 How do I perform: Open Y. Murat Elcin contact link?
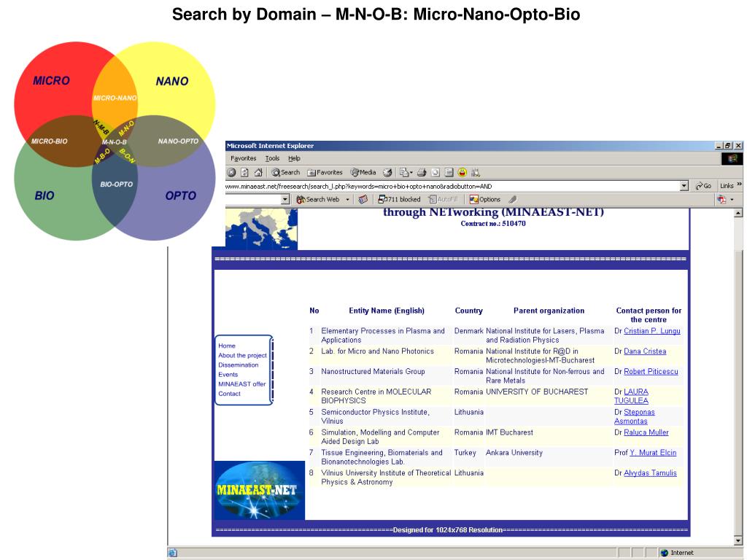pyautogui.click(x=653, y=453)
